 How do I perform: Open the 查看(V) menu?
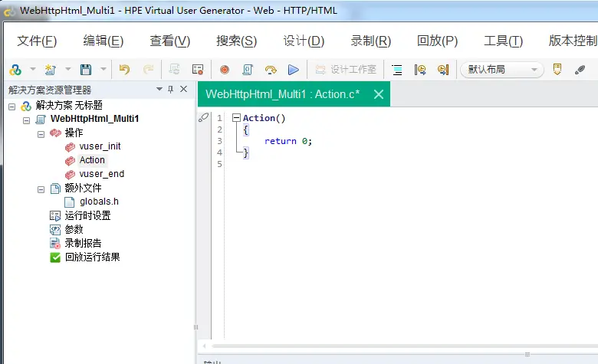pos(169,41)
